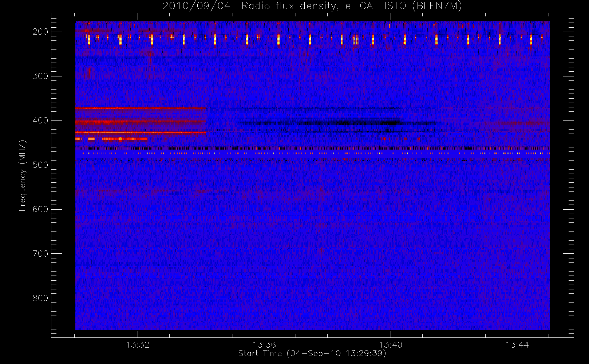The height and width of the screenshot is (364, 589).
Task: Click the 'Frequency (MHZ)' axis label
Action: click(23, 175)
